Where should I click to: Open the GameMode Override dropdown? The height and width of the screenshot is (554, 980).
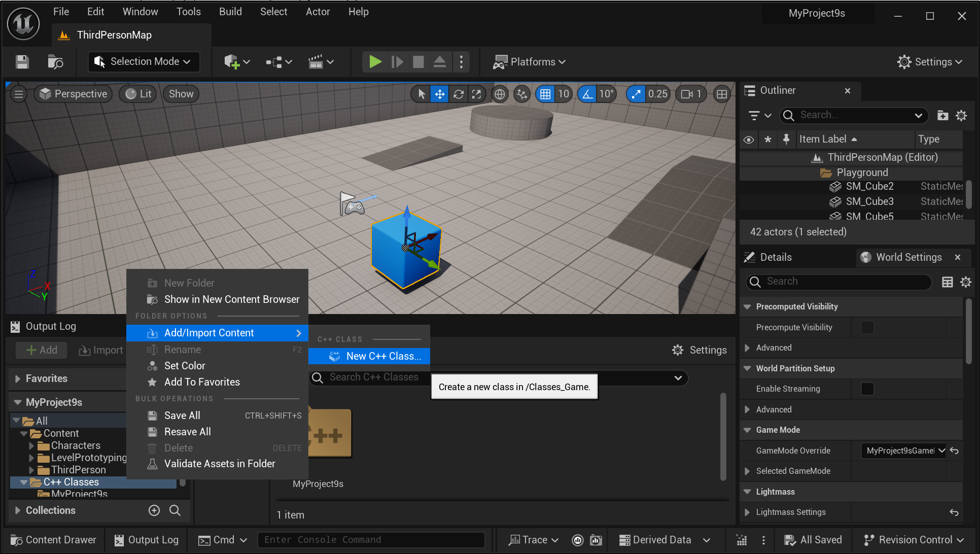[x=903, y=451]
